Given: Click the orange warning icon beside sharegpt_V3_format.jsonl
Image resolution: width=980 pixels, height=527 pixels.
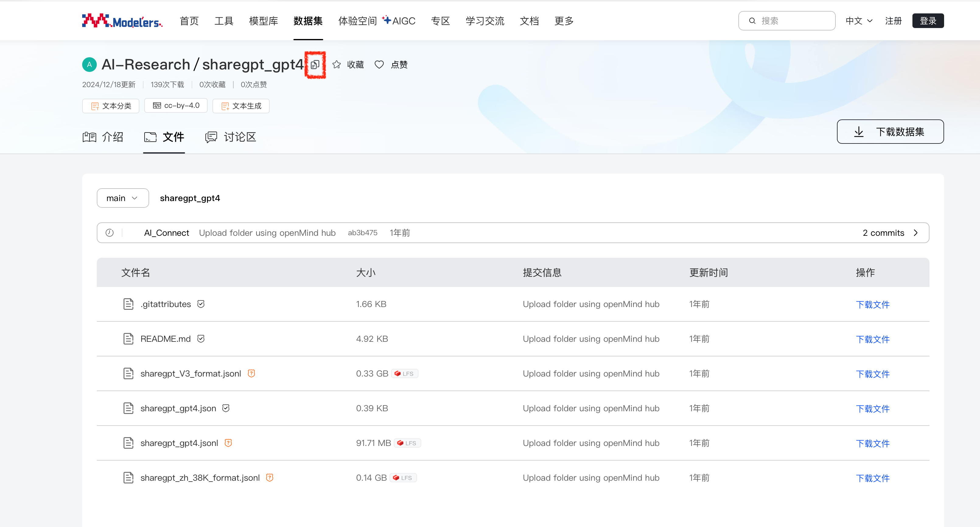Looking at the screenshot, I should (251, 373).
